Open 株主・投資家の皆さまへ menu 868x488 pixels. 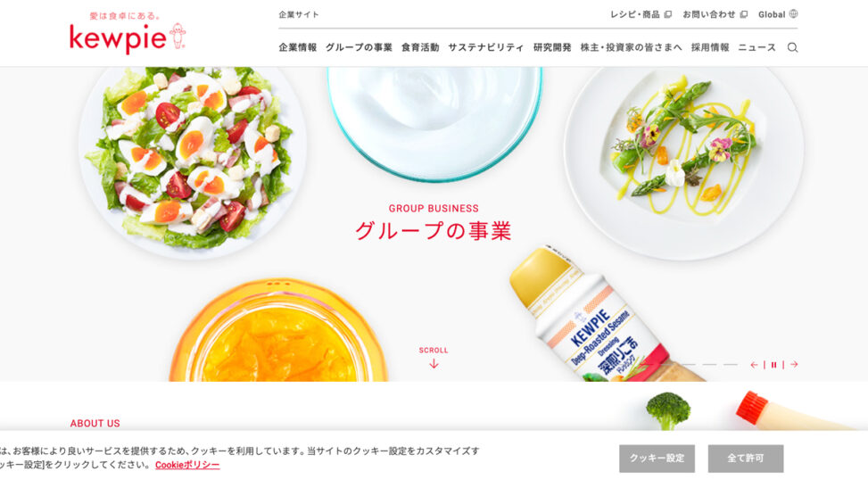[x=631, y=47]
